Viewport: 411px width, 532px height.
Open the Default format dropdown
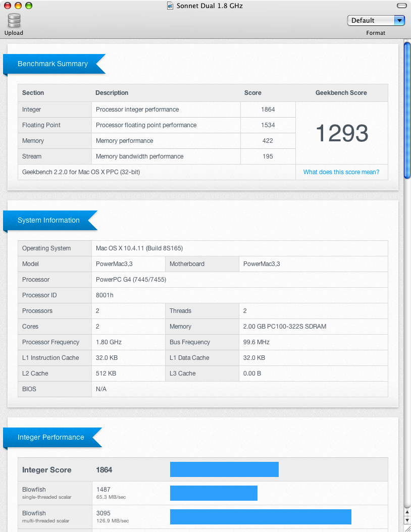(x=376, y=20)
